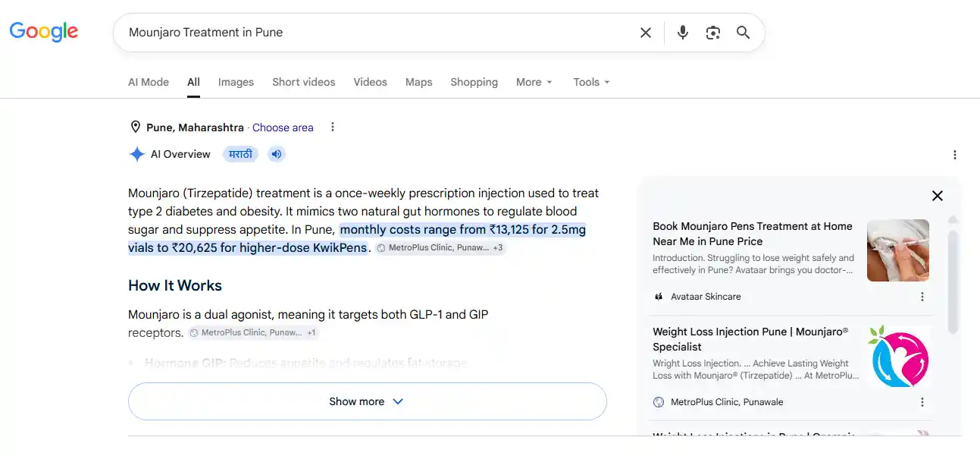This screenshot has height=456, width=980.
Task: Open the AI Overview options three-dot menu
Action: click(x=954, y=155)
